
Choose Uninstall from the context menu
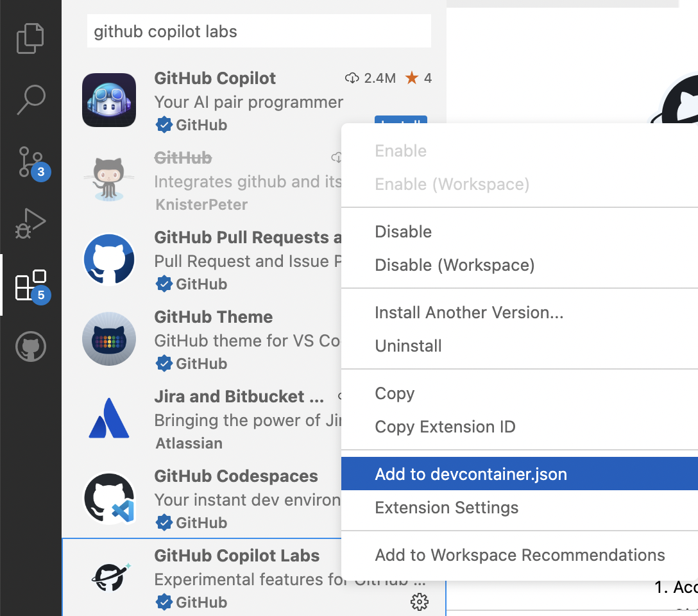click(408, 345)
